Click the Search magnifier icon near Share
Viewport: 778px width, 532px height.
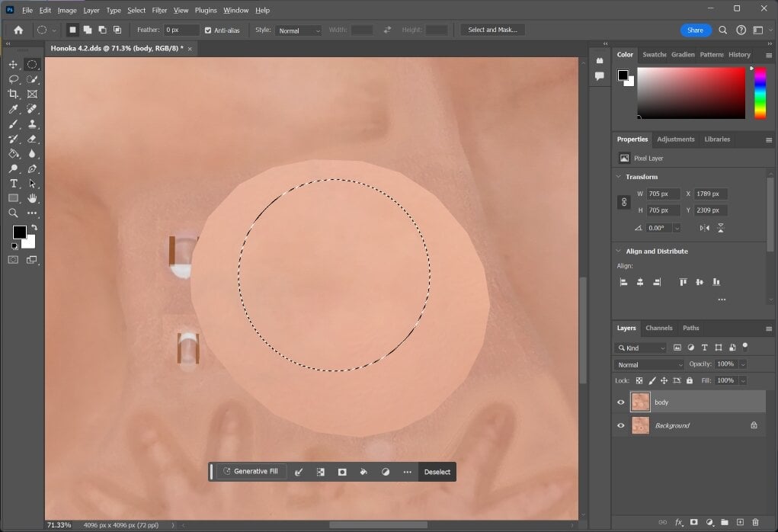tap(723, 30)
